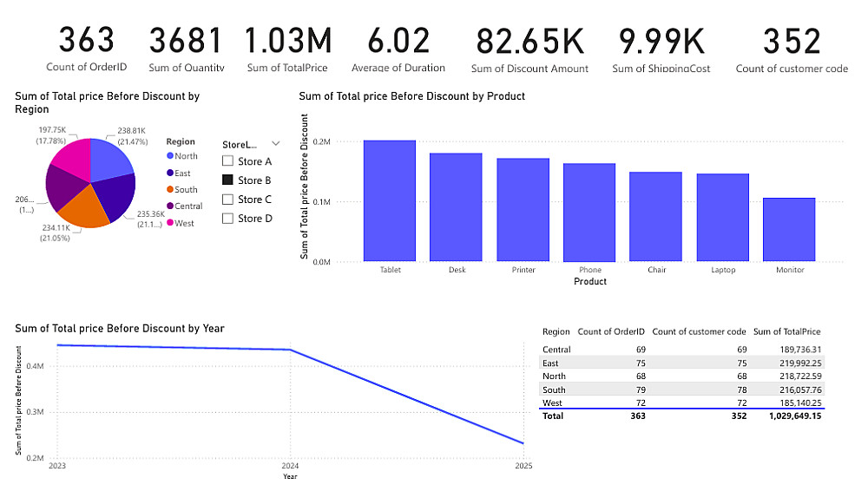Click the Central row in region table
The width and height of the screenshot is (868, 491).
pyautogui.click(x=682, y=350)
